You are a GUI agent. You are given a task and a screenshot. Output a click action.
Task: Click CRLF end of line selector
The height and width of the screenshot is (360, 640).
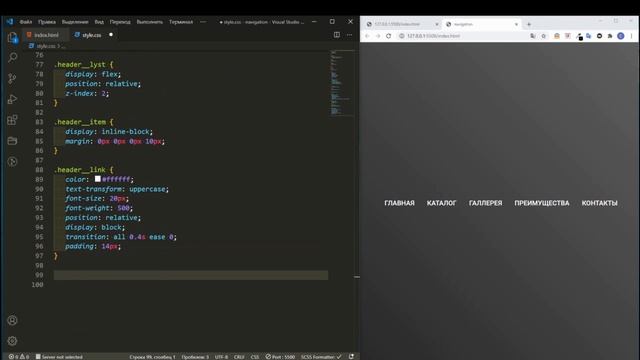239,357
